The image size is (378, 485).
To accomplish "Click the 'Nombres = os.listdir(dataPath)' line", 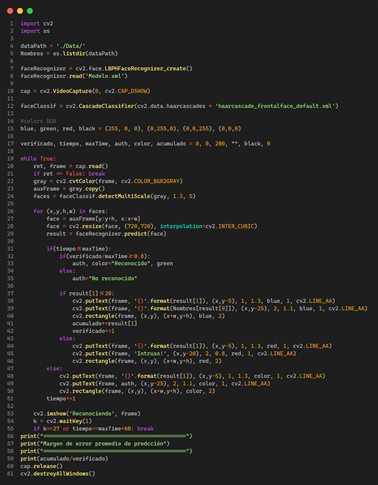I will pyautogui.click(x=69, y=53).
